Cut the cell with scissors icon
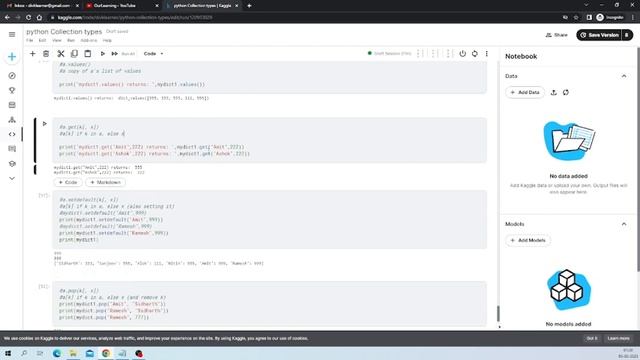The height and width of the screenshot is (360, 640). [61, 53]
